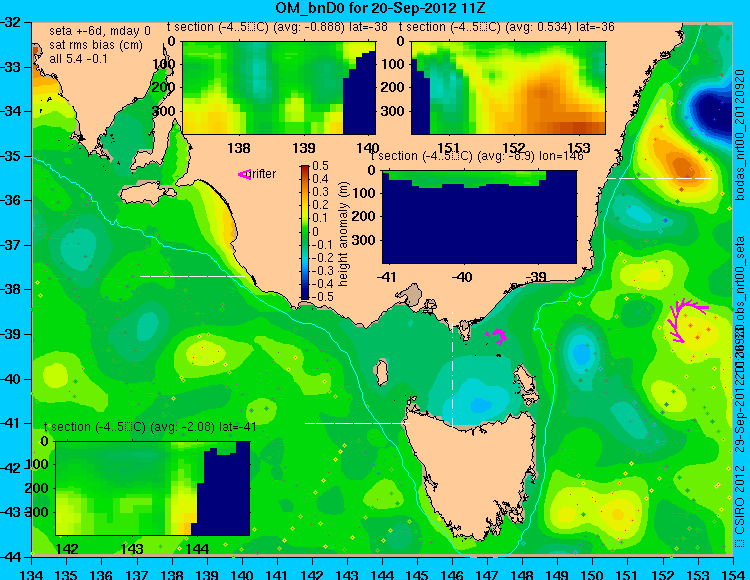Click the white dashed section line west of Tasmania
This screenshot has width=750, height=580.
pyautogui.click(x=357, y=423)
